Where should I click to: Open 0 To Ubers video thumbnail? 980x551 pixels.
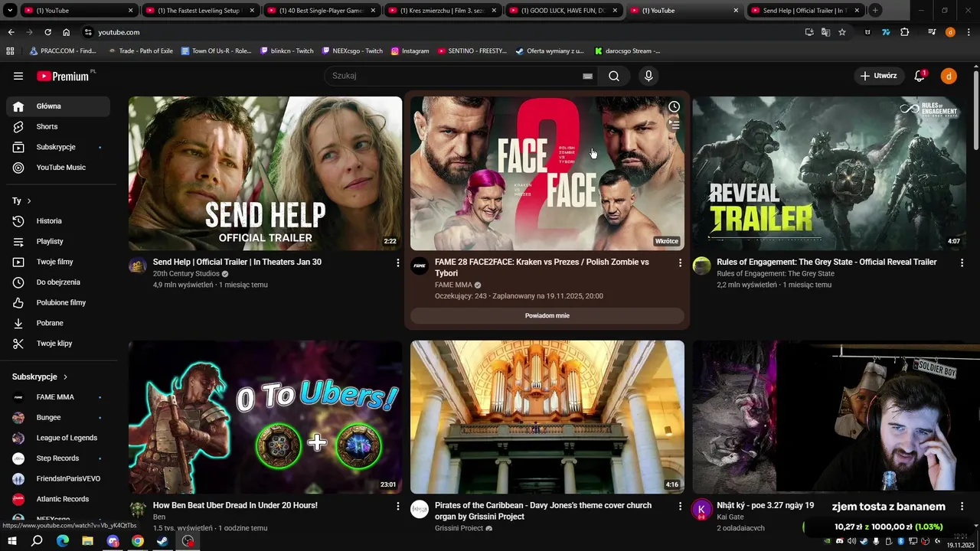(x=265, y=417)
